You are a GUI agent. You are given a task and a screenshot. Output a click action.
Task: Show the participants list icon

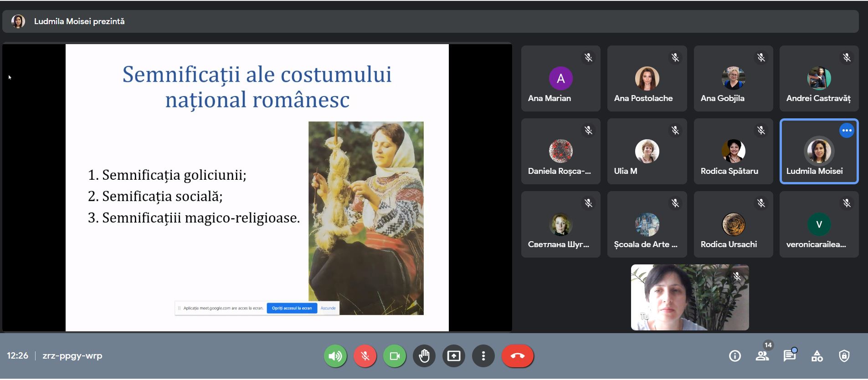(x=762, y=356)
